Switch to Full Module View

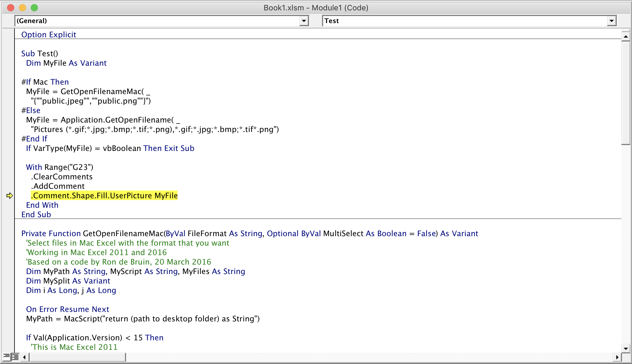click(x=15, y=357)
